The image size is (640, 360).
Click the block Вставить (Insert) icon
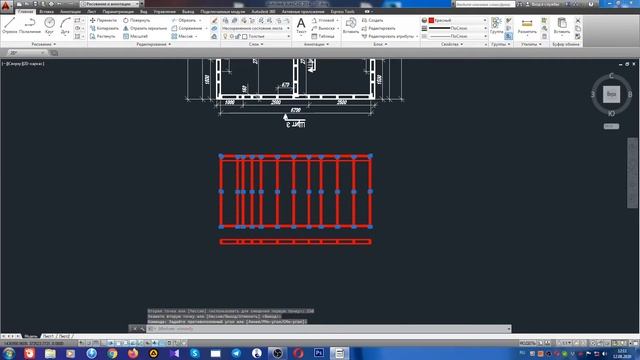(351, 25)
